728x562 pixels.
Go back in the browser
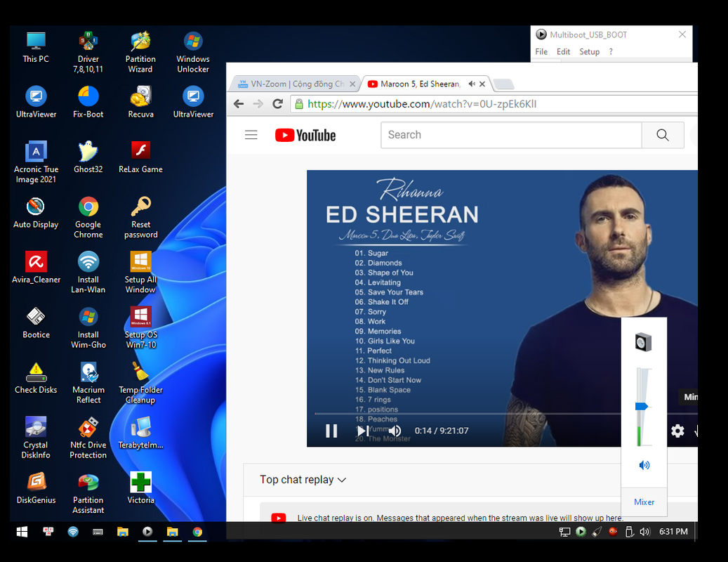tap(239, 103)
